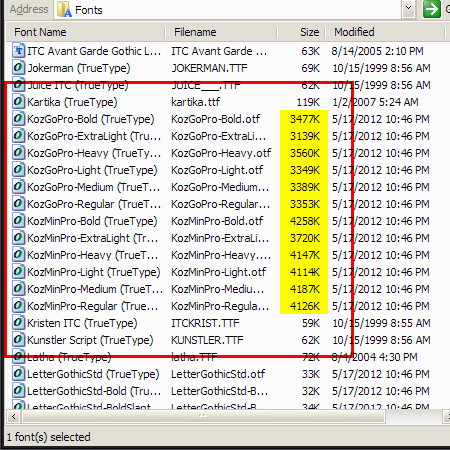Click the filename ITCKRIST.TTF
Viewport: 450px width, 450px height.
pos(205,323)
